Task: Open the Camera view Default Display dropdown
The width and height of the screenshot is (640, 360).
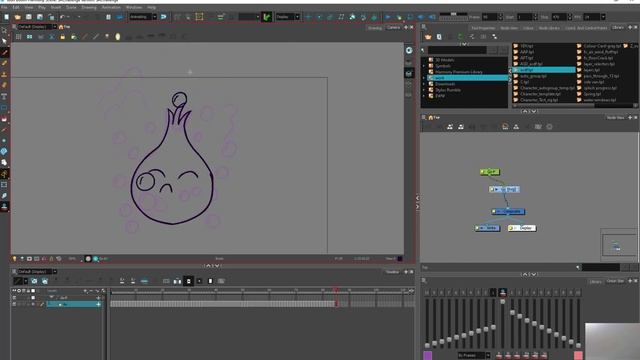Action: tap(55, 27)
